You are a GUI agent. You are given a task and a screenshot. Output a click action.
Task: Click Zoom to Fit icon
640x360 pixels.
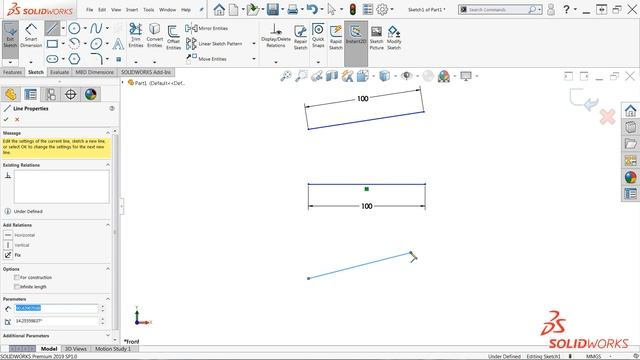pos(286,76)
